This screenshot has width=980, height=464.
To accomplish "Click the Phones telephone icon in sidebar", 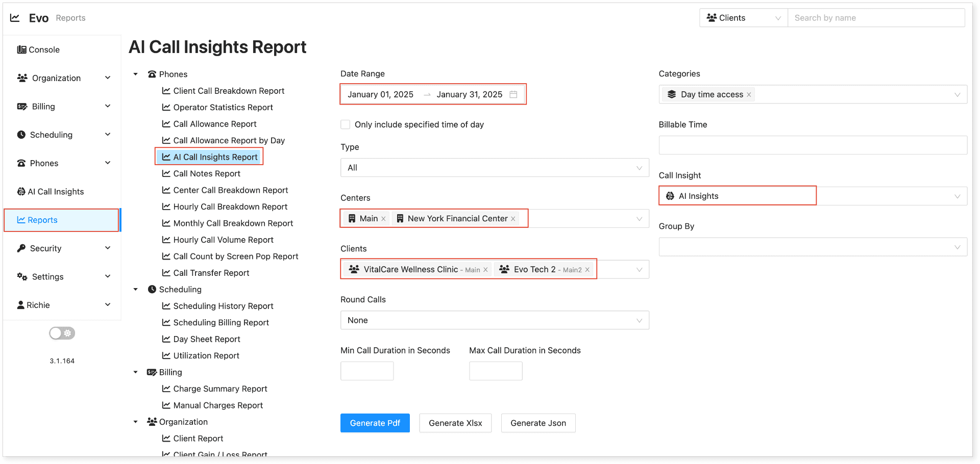I will pyautogui.click(x=21, y=163).
